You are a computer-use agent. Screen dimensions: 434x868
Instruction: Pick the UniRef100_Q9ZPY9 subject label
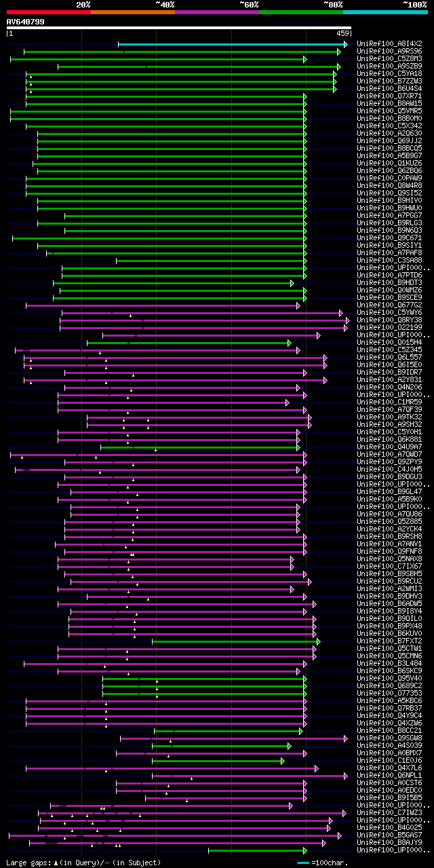tap(389, 462)
